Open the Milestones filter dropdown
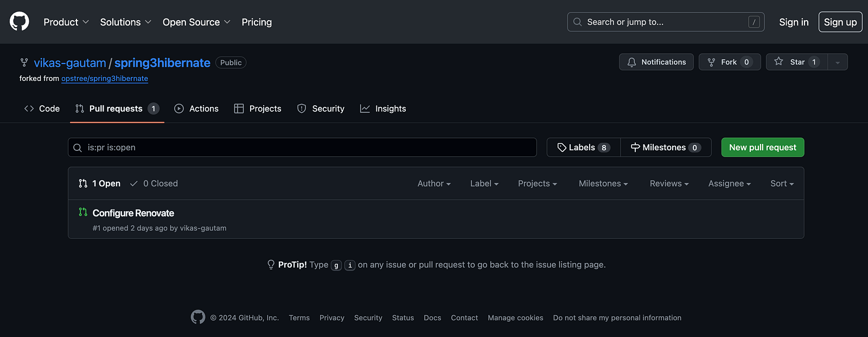868x337 pixels. (603, 183)
